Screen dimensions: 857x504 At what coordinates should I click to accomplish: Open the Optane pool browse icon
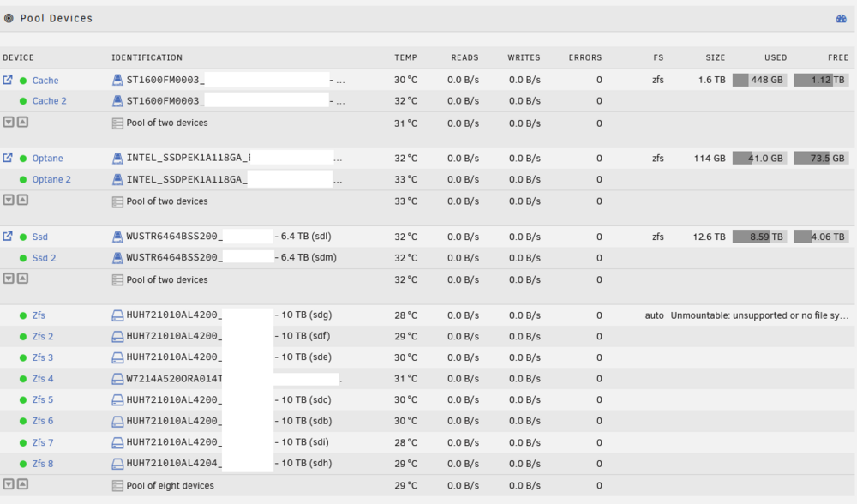pos(8,158)
